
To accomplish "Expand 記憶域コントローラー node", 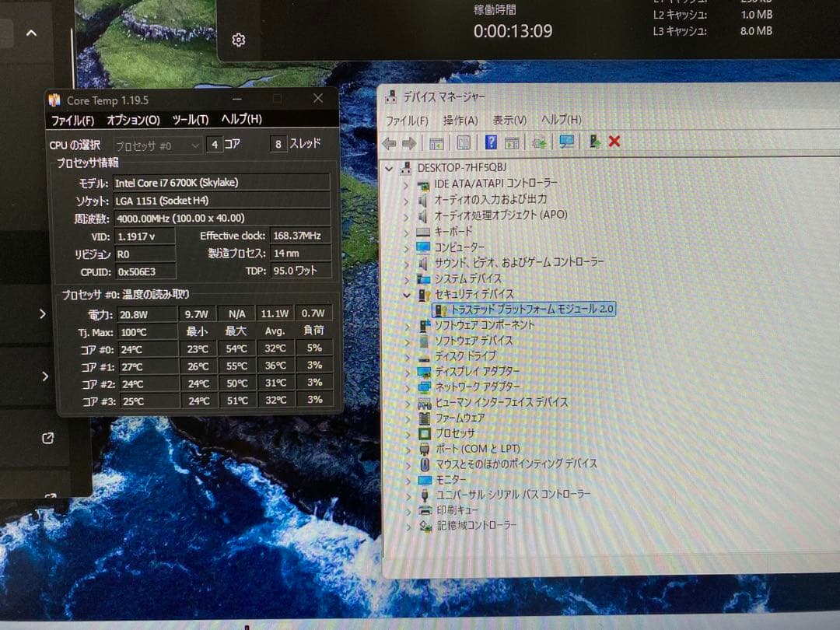I will click(x=408, y=527).
